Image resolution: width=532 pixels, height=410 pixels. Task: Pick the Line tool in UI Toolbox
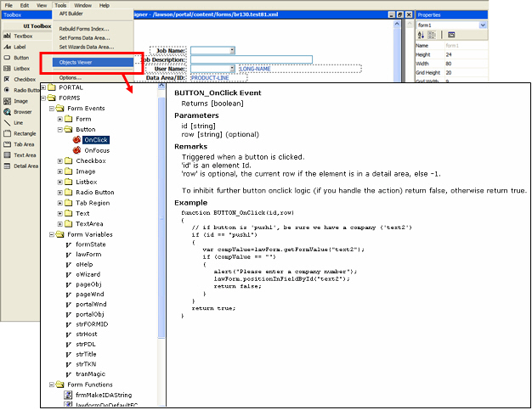click(x=14, y=123)
